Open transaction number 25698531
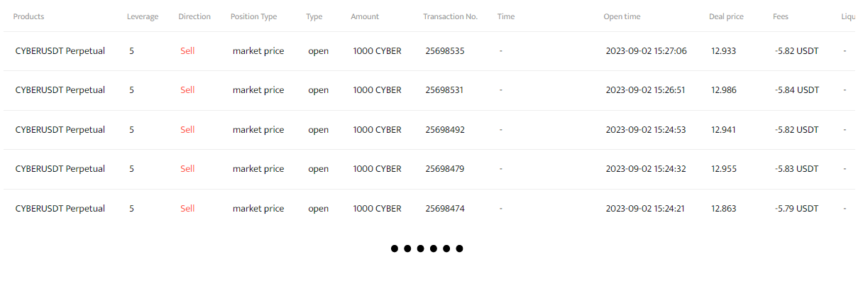The width and height of the screenshot is (868, 284). point(445,90)
